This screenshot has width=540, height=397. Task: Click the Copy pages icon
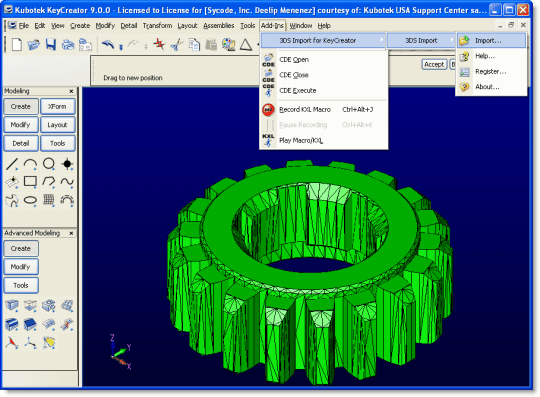tap(194, 45)
